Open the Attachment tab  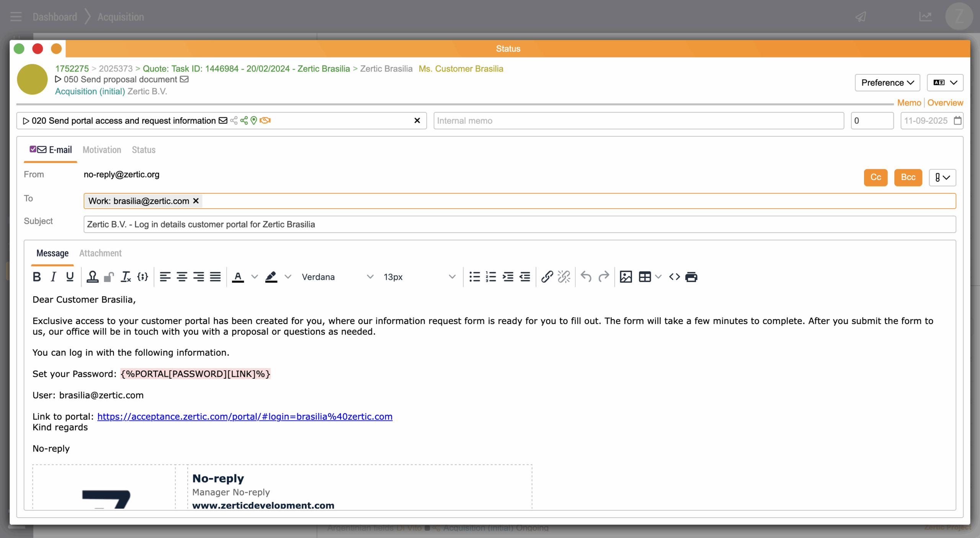tap(100, 253)
